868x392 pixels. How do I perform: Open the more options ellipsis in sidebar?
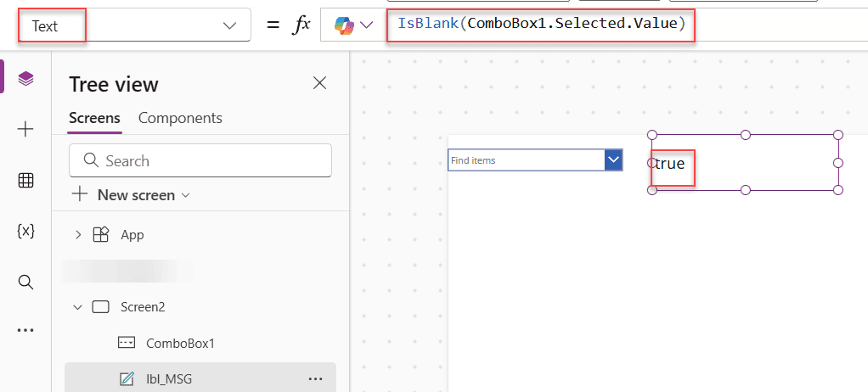25,330
